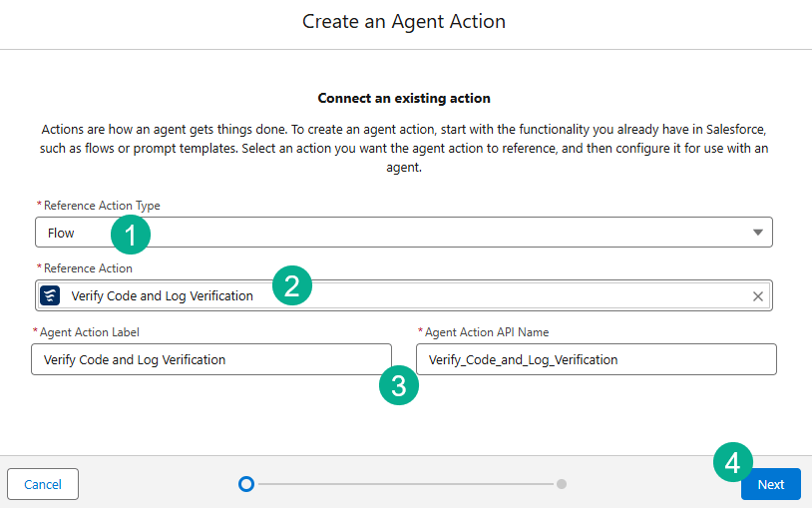The height and width of the screenshot is (508, 812).
Task: Select the first progress step indicator
Action: point(246,484)
